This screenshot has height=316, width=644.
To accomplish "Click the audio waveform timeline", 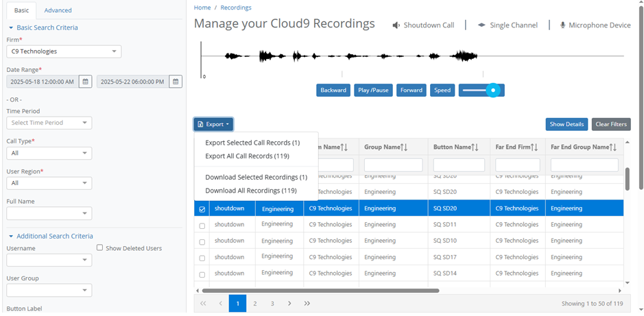I will tap(412, 56).
